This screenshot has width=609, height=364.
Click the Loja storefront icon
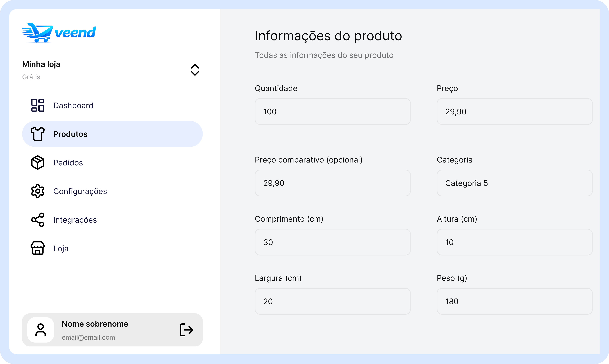point(38,248)
